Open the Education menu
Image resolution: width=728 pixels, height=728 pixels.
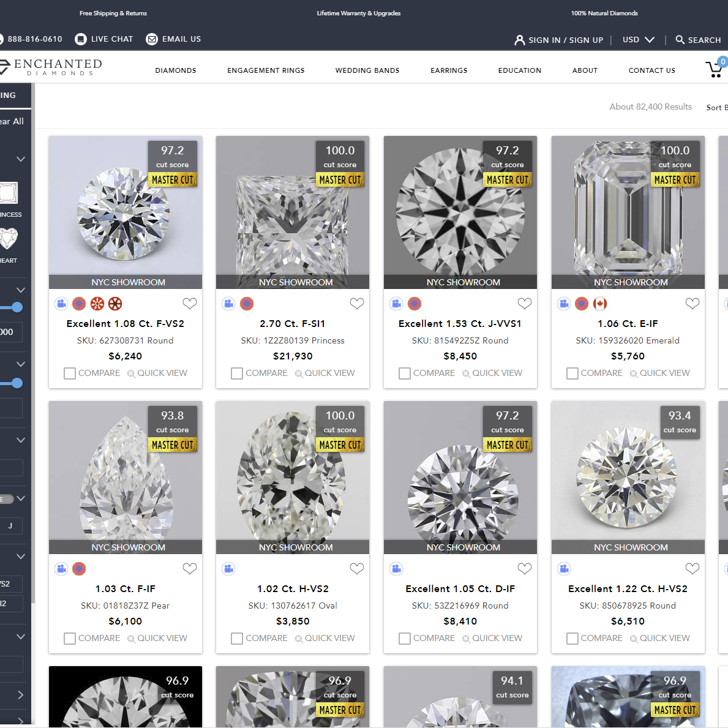pos(520,70)
